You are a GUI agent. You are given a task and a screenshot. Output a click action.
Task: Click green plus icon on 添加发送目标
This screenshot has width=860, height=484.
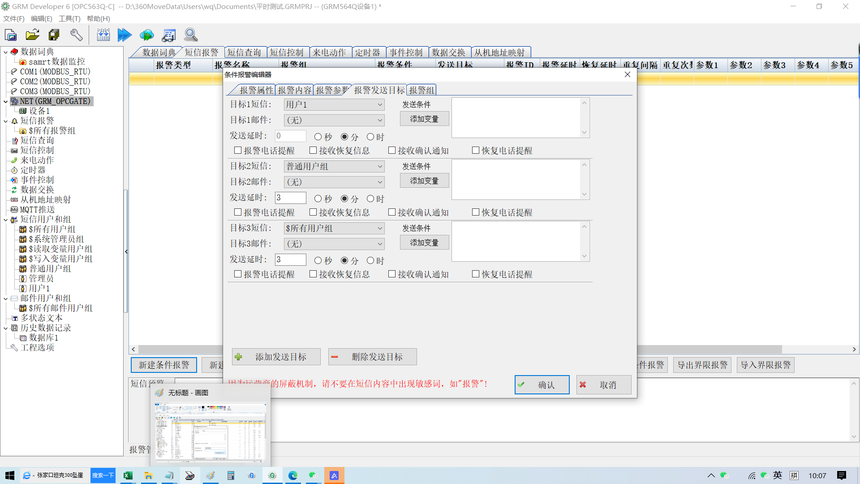pos(239,357)
